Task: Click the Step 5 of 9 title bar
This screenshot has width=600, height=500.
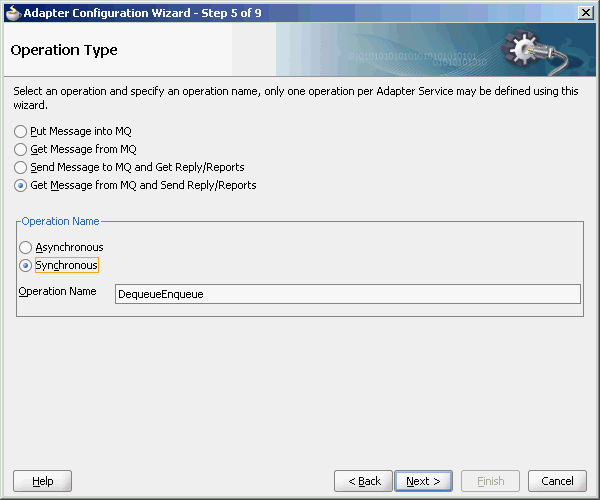Action: [250, 11]
